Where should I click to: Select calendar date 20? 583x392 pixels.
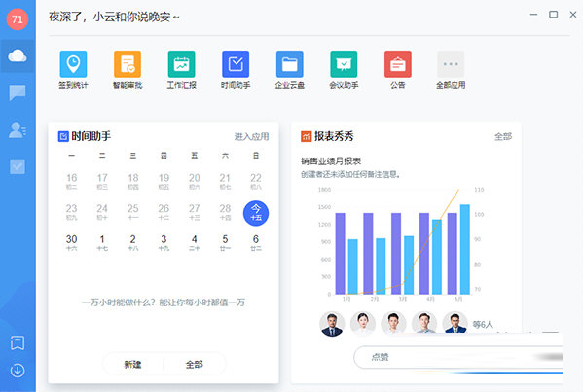[x=195, y=181]
